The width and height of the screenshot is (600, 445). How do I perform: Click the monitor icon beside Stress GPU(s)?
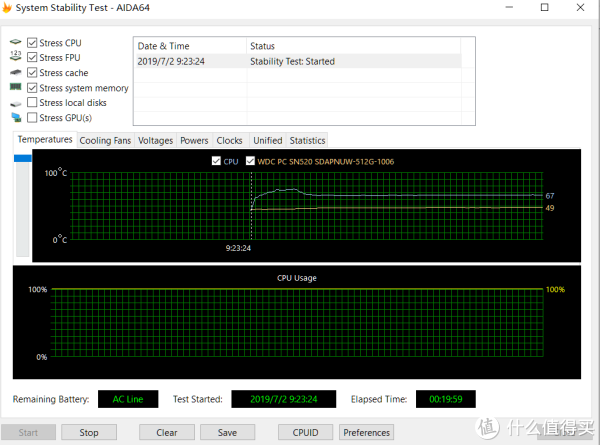16,117
